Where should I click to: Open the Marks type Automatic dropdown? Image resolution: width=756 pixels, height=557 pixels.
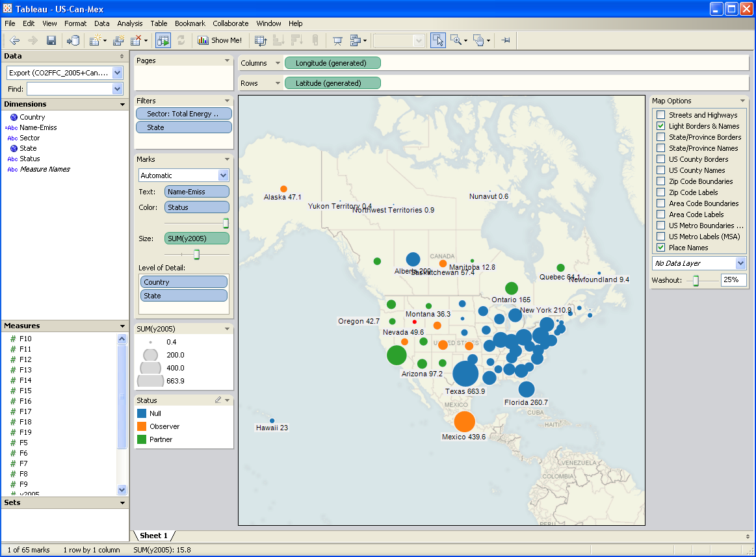223,175
